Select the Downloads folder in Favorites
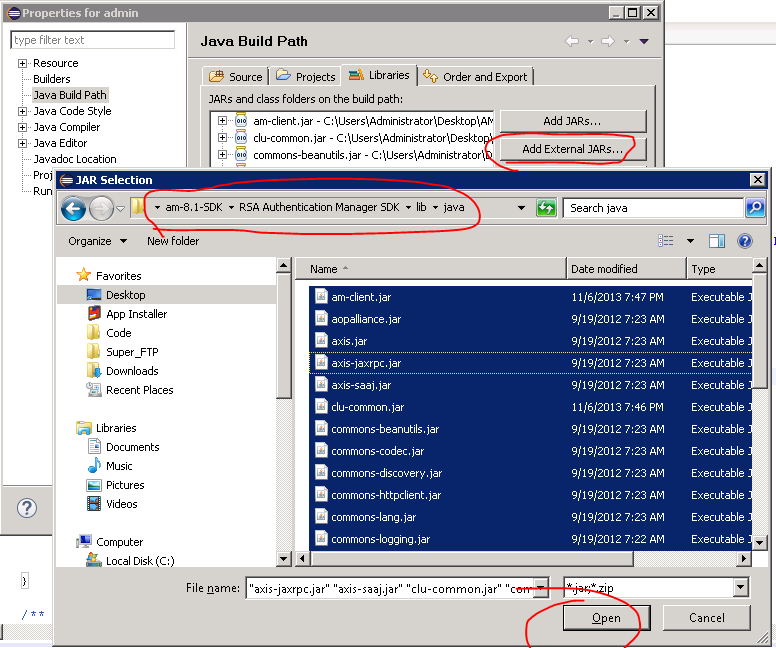Image resolution: width=776 pixels, height=648 pixels. coord(132,371)
